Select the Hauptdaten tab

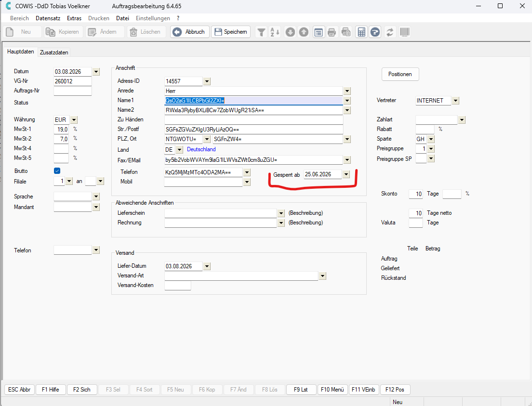21,52
